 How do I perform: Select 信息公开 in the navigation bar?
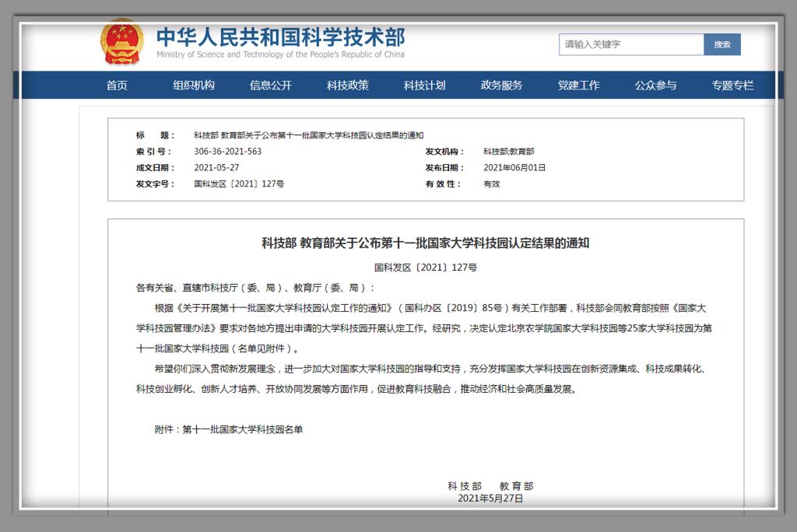click(270, 86)
